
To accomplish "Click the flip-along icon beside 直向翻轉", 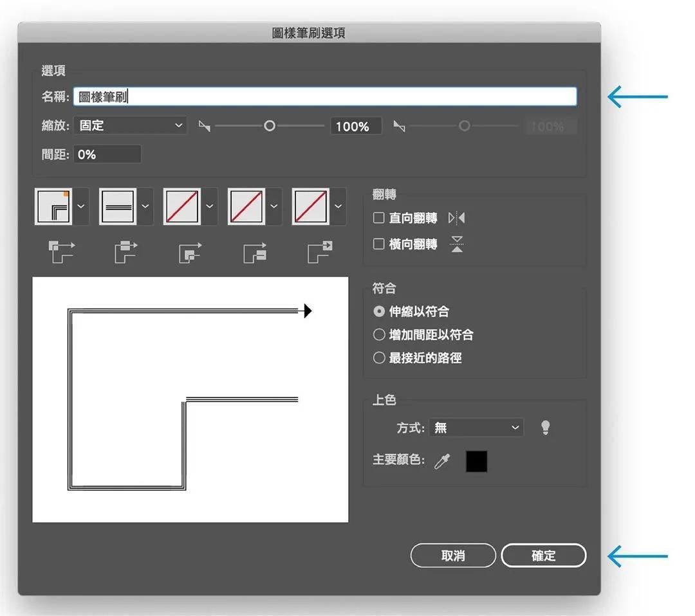I will tap(456, 218).
